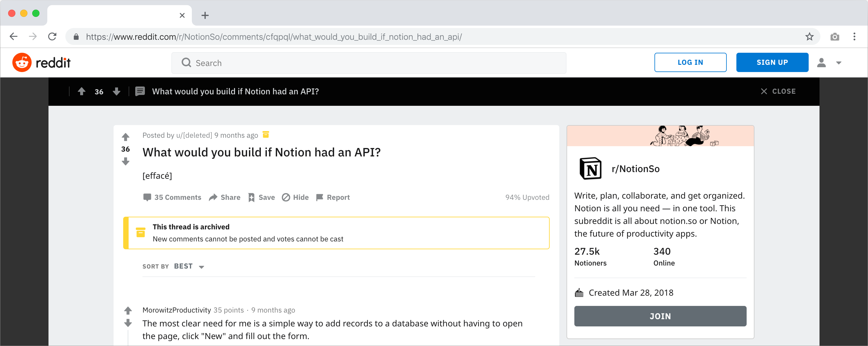The height and width of the screenshot is (346, 868).
Task: Open the browser three-dot menu
Action: tap(854, 36)
